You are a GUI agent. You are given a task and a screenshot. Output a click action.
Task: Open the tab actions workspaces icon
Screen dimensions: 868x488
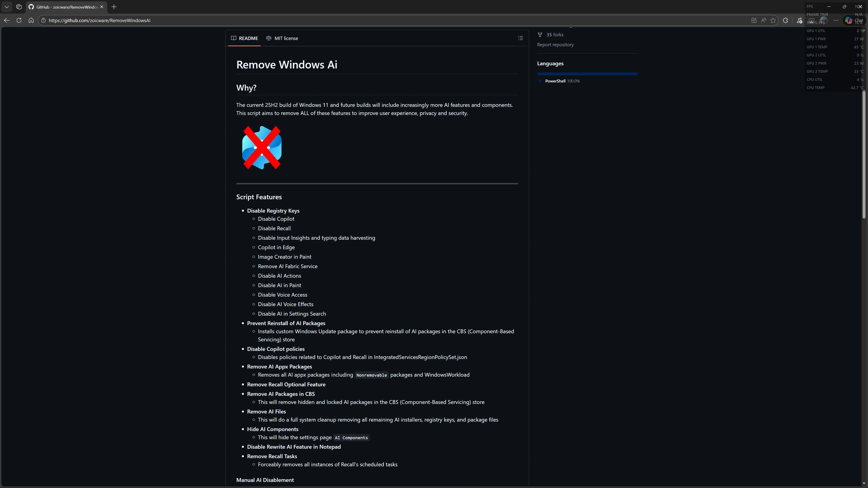19,7
